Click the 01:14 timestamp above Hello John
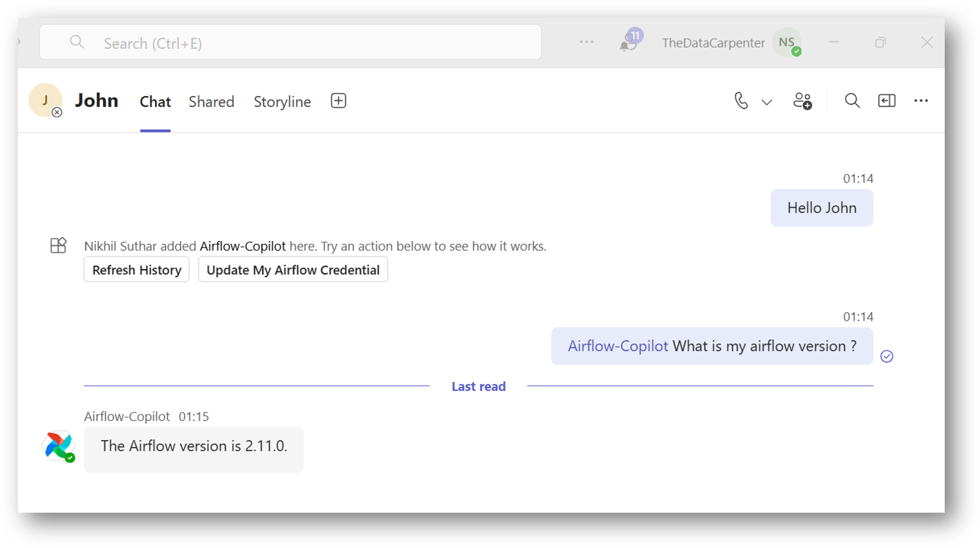Image resolution: width=980 pixels, height=548 pixels. point(858,179)
